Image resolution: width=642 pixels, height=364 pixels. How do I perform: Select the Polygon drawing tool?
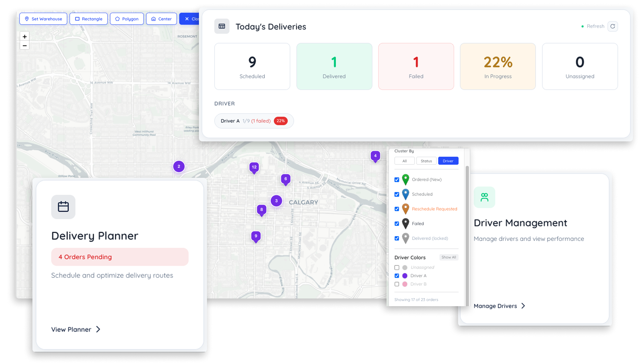pos(127,19)
